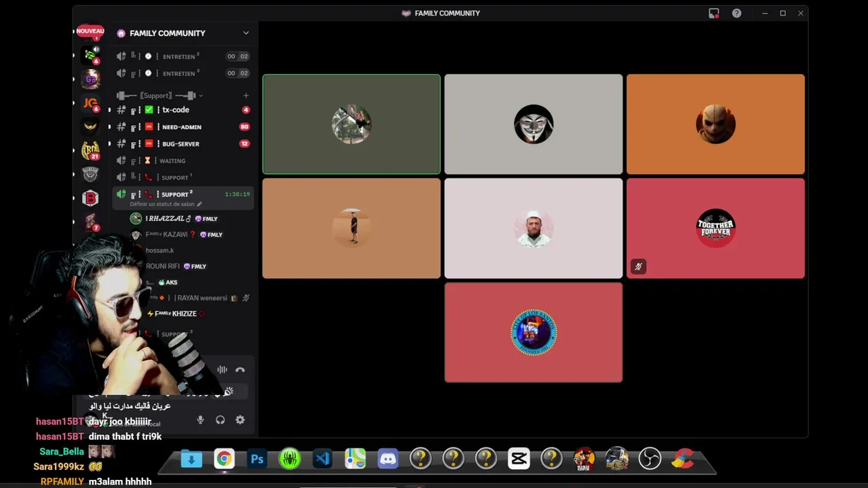Open user settings gear icon
The height and width of the screenshot is (488, 868).
240,420
